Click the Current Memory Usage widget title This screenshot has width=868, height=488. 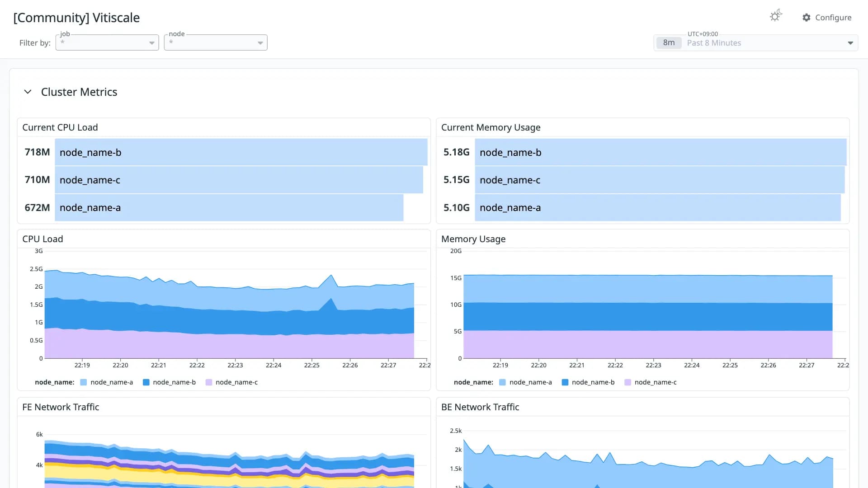point(491,127)
